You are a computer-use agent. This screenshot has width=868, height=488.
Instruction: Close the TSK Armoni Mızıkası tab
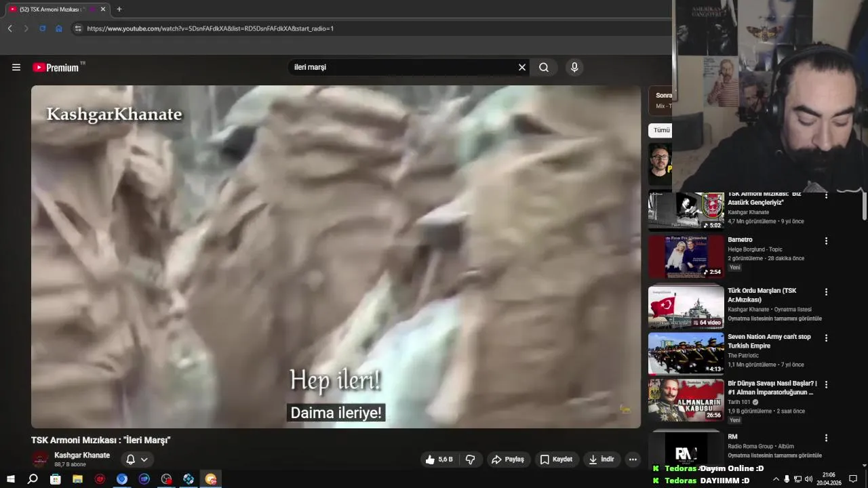click(103, 9)
